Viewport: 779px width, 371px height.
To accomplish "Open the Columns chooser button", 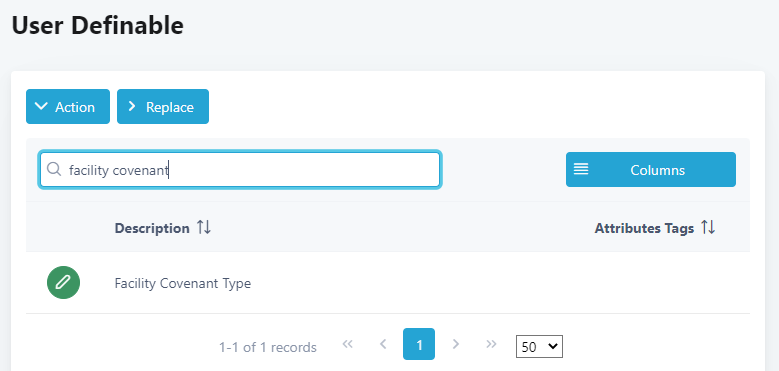I will tap(651, 169).
